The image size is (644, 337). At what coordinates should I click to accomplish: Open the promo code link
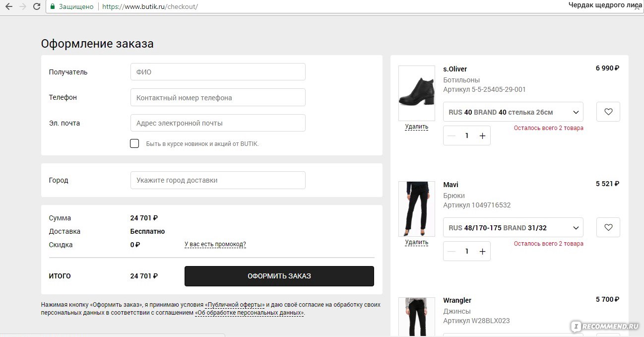215,244
